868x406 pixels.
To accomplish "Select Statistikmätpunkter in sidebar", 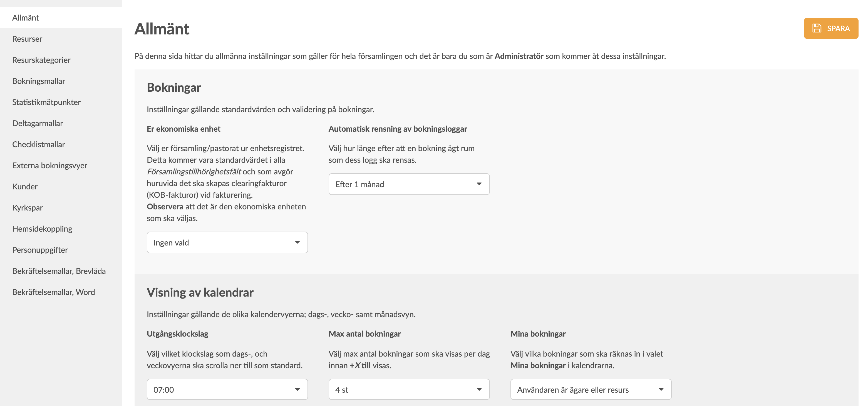I will (x=46, y=102).
